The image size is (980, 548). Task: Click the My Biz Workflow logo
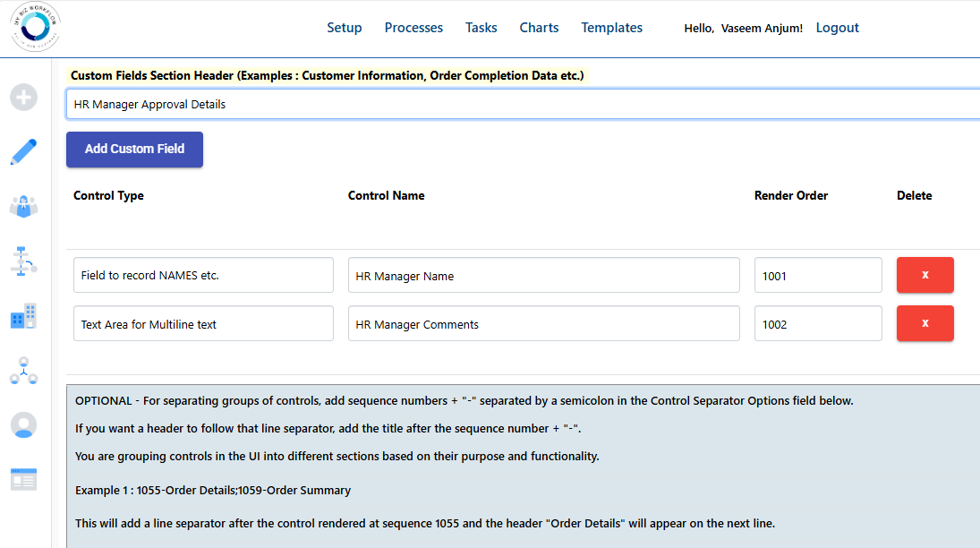(x=35, y=27)
